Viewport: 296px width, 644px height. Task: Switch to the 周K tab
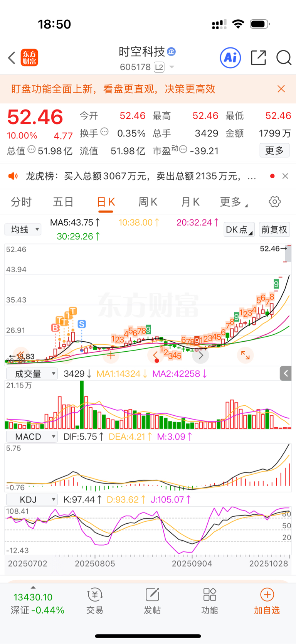(148, 202)
